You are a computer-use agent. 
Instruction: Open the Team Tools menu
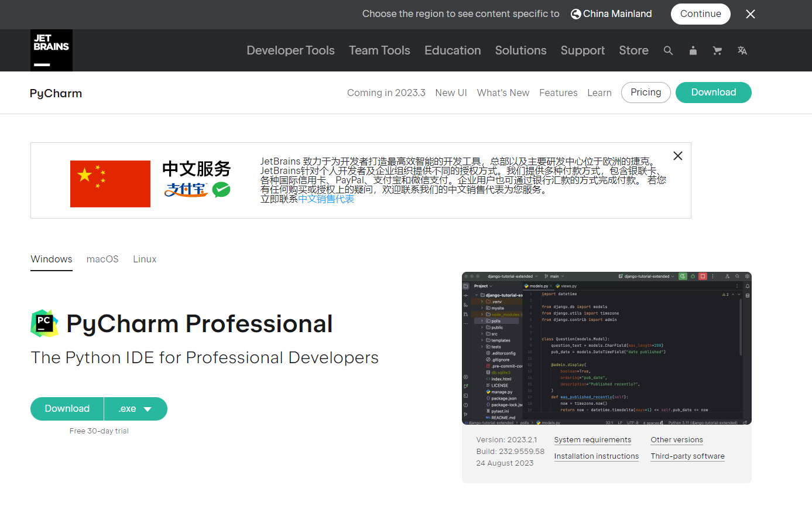tap(379, 50)
